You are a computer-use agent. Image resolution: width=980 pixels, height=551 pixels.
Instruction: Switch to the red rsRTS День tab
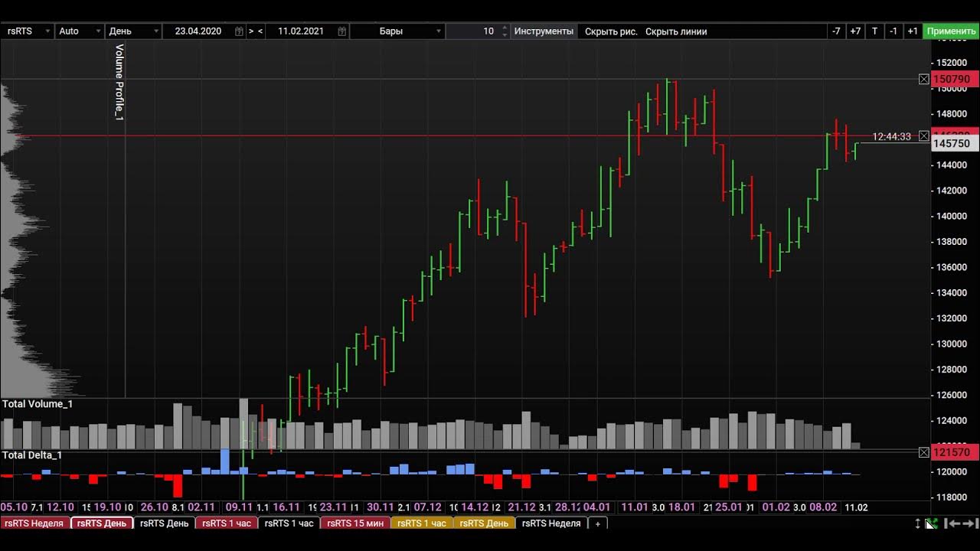(x=102, y=523)
